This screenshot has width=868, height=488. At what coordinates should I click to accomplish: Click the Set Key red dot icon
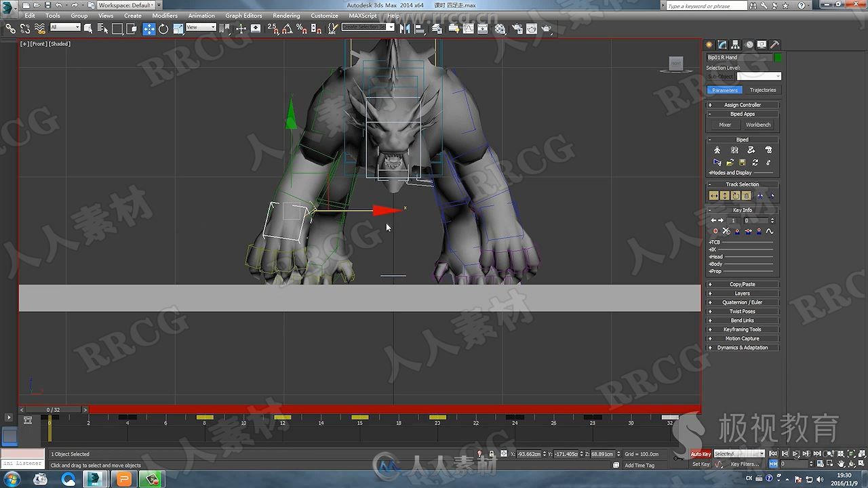point(715,231)
